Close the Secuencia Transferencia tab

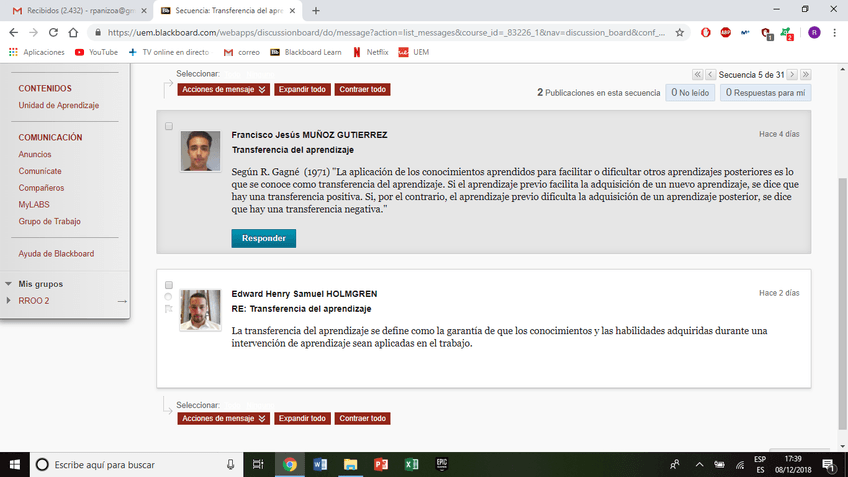click(x=292, y=10)
